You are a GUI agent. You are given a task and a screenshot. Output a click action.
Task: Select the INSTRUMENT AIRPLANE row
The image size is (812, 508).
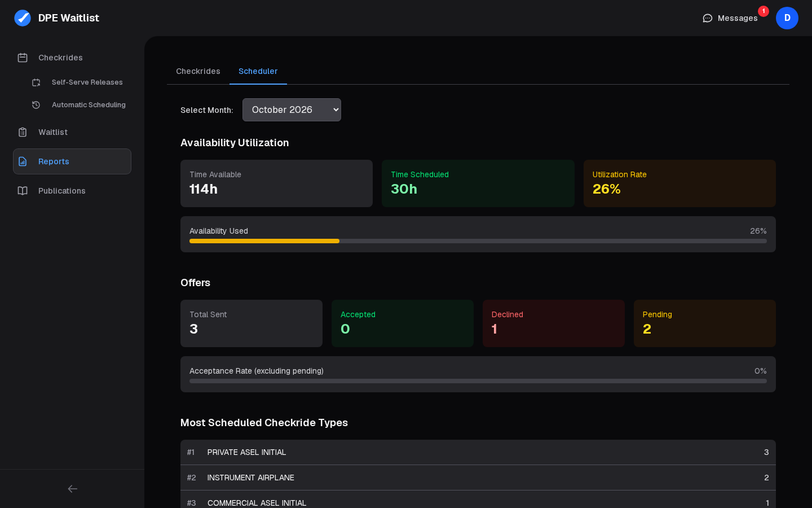pos(478,478)
